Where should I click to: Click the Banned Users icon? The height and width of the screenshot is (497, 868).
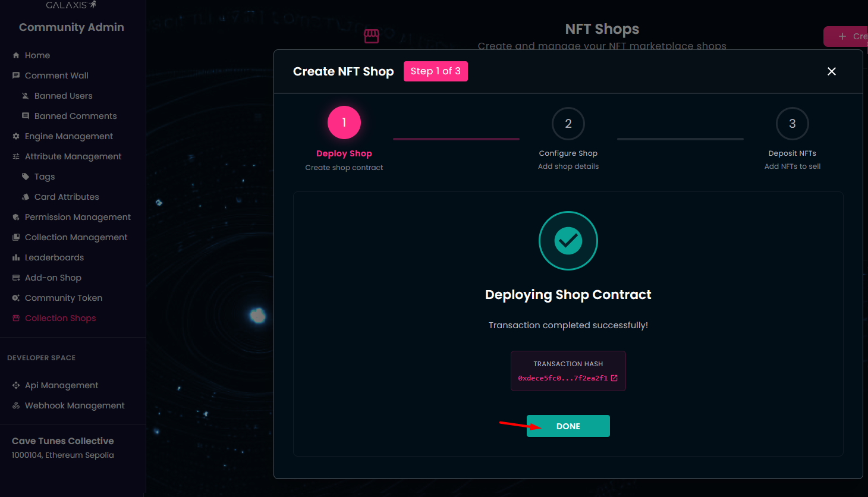[26, 96]
